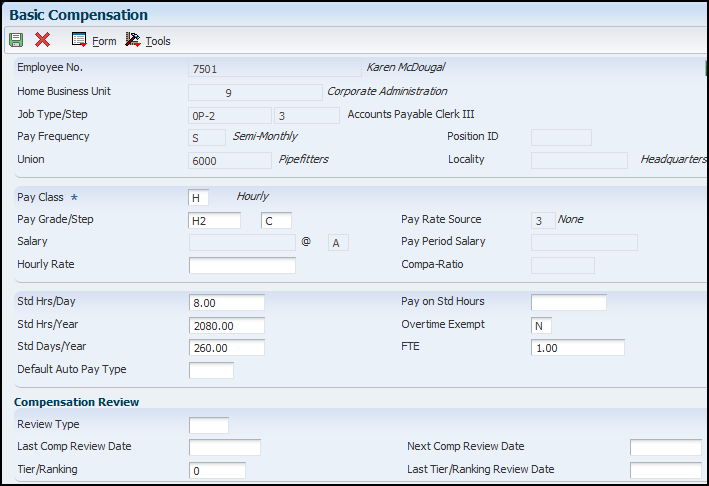
Task: Click the Karen McDougal employee name text
Action: tap(406, 67)
